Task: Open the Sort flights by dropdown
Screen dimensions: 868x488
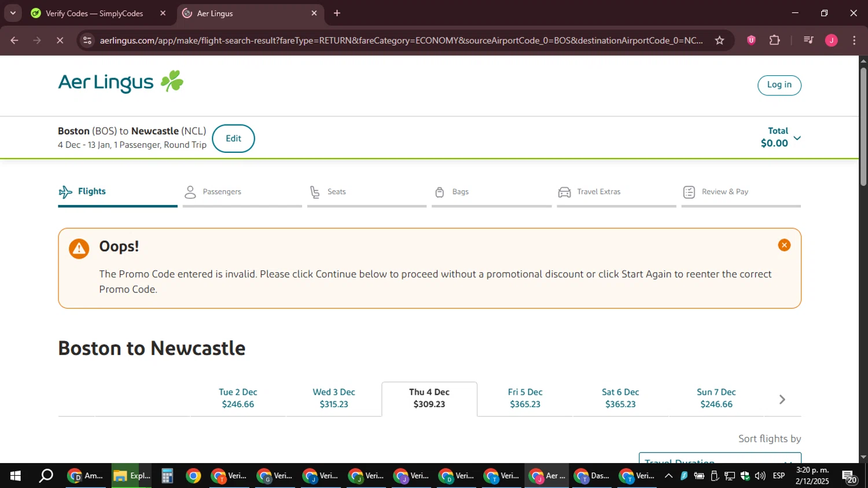Action: (x=720, y=458)
